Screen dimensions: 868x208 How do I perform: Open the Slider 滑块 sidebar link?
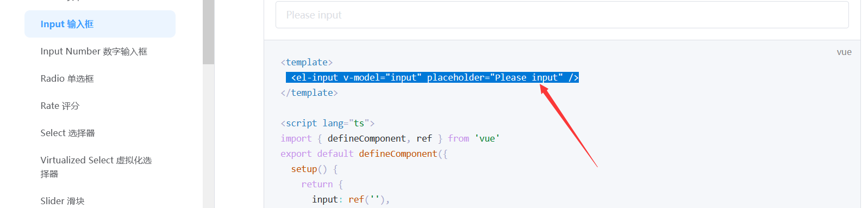(x=63, y=201)
